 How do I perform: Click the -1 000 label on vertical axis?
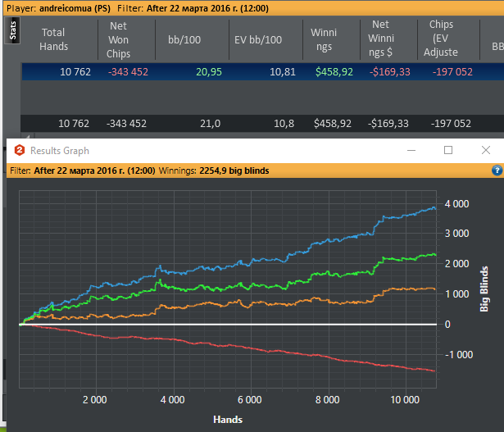click(459, 355)
